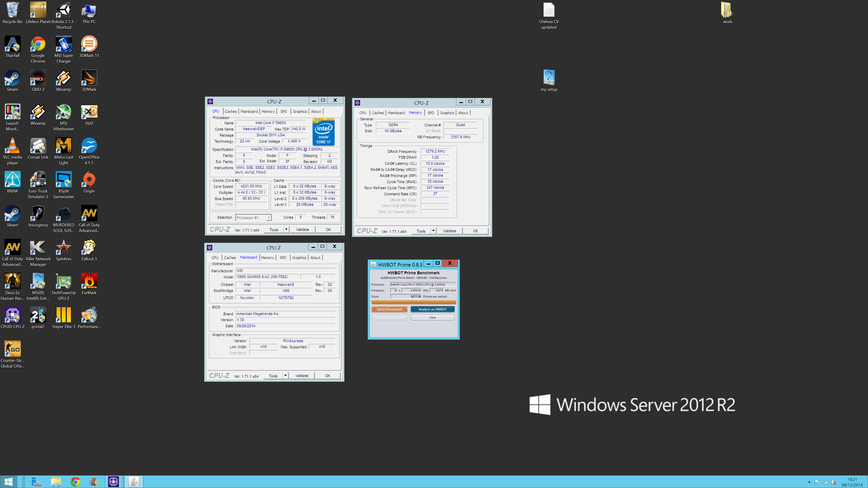Launch Euro Truck Simulator 2 icon

point(38,185)
